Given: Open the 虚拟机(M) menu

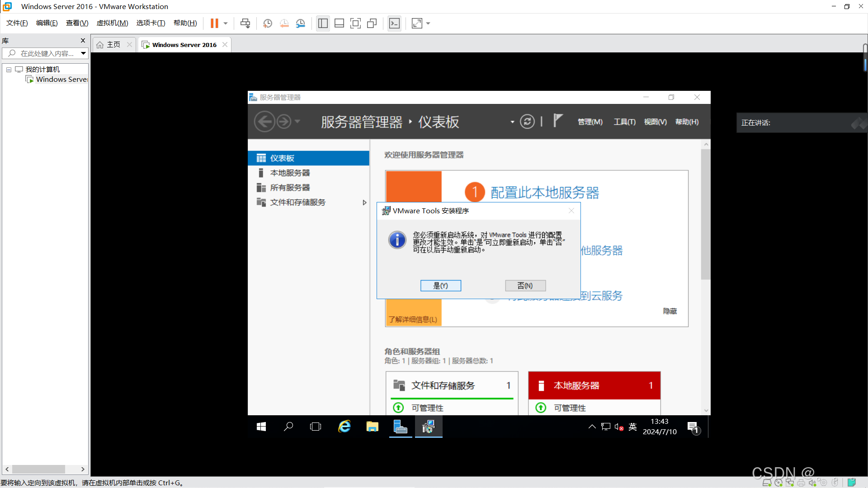Looking at the screenshot, I should [112, 23].
